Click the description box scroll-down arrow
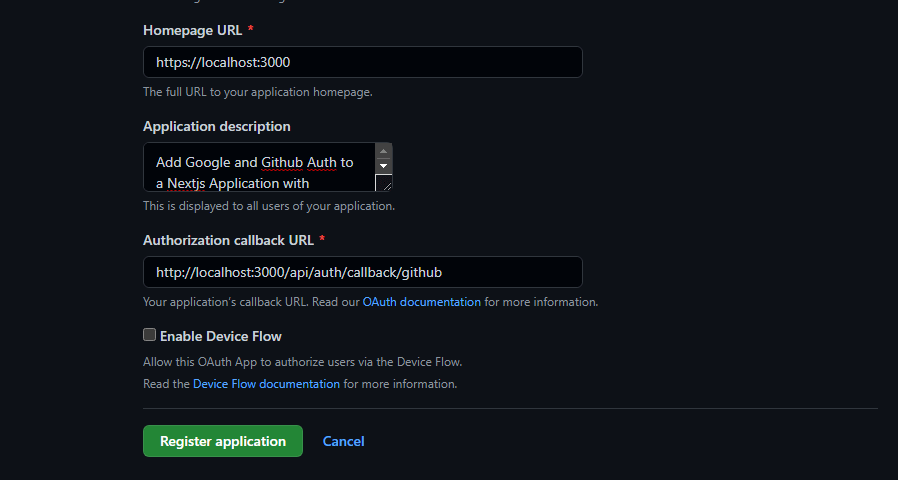This screenshot has height=480, width=898. click(384, 166)
